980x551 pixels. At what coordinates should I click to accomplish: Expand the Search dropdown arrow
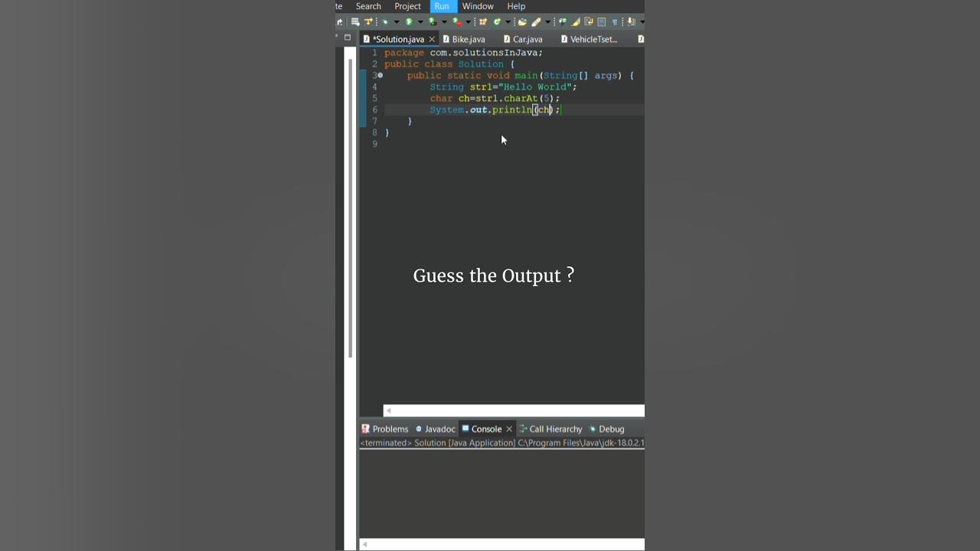547,22
